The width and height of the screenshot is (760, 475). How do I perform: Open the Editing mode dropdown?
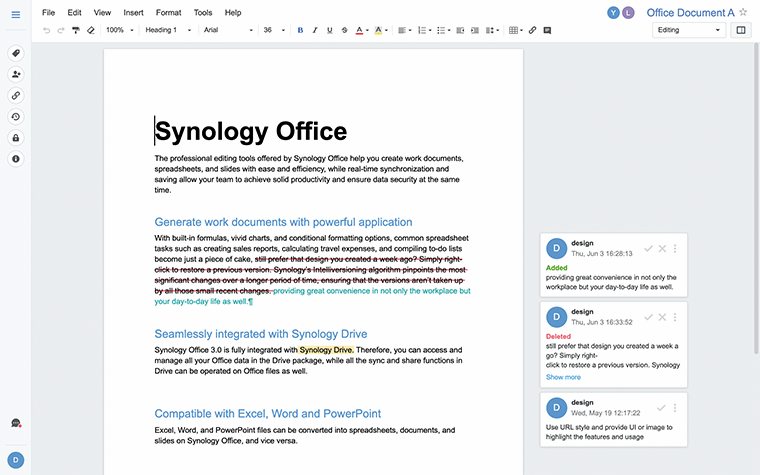(x=689, y=30)
